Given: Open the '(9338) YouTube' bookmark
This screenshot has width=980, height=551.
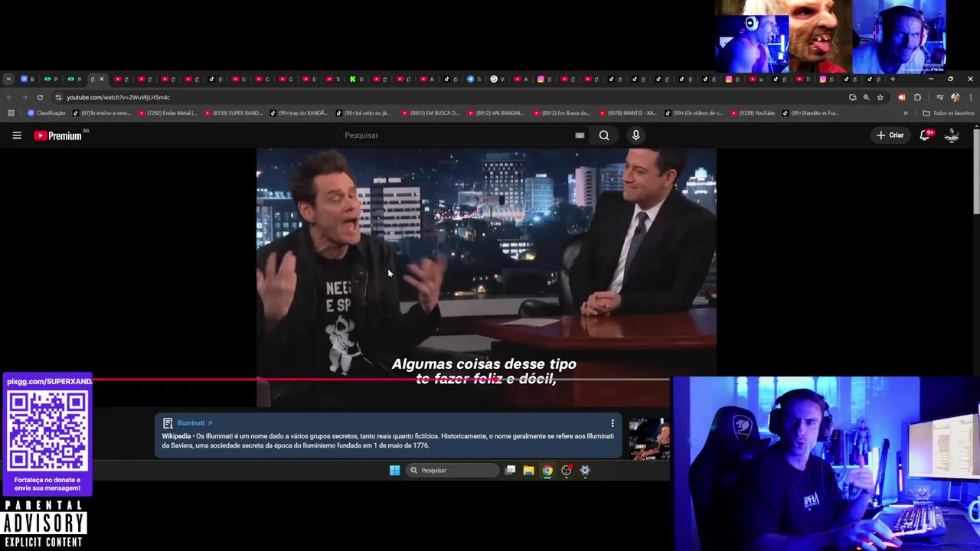Looking at the screenshot, I should pos(753,113).
